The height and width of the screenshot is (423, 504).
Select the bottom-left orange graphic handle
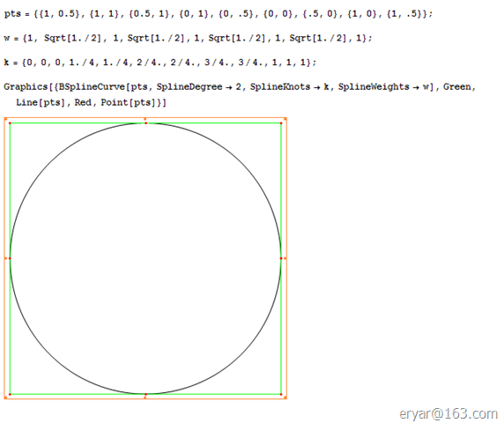(5, 397)
